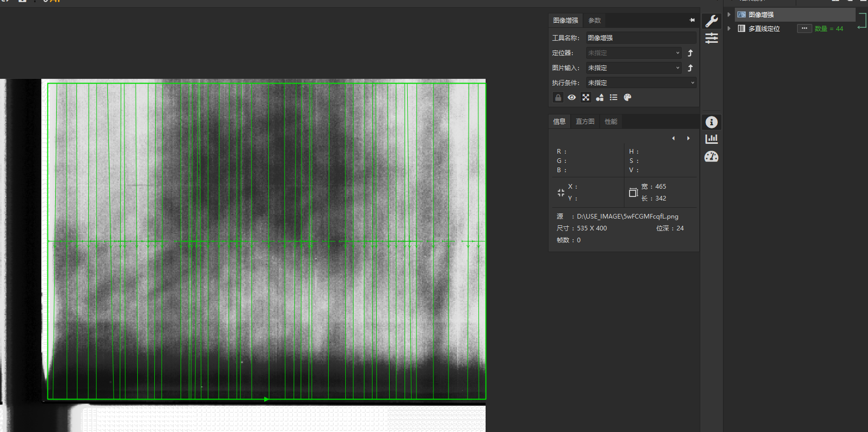Click the performance gauge sidebar icon

pyautogui.click(x=712, y=157)
